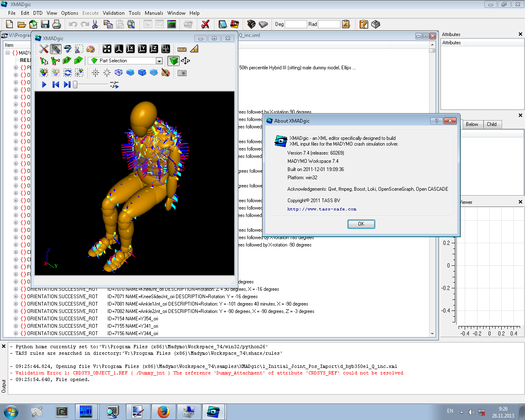Screen dimensions: 525x420
Task: Click the camera snapshot icon in viewer
Action: [182, 73]
